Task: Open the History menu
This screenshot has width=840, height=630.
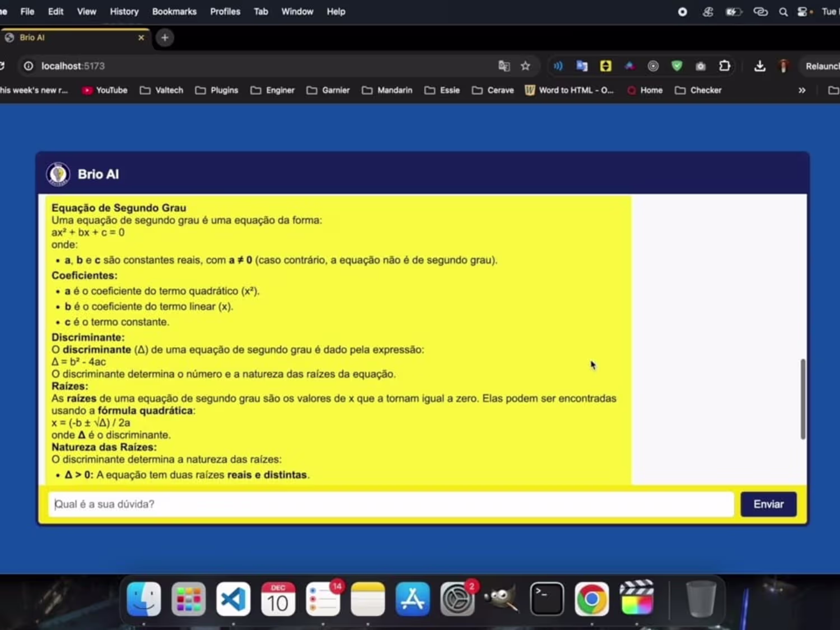Action: (124, 11)
